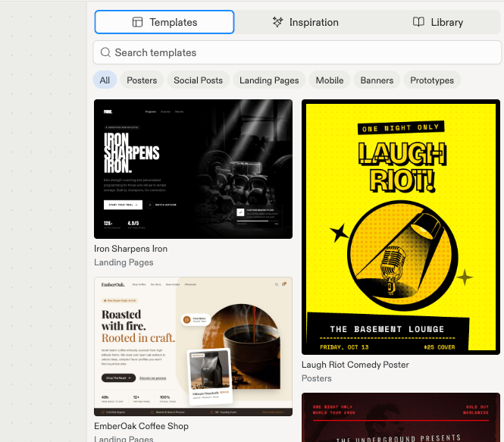
Task: Filter templates by Prototypes
Action: [432, 80]
